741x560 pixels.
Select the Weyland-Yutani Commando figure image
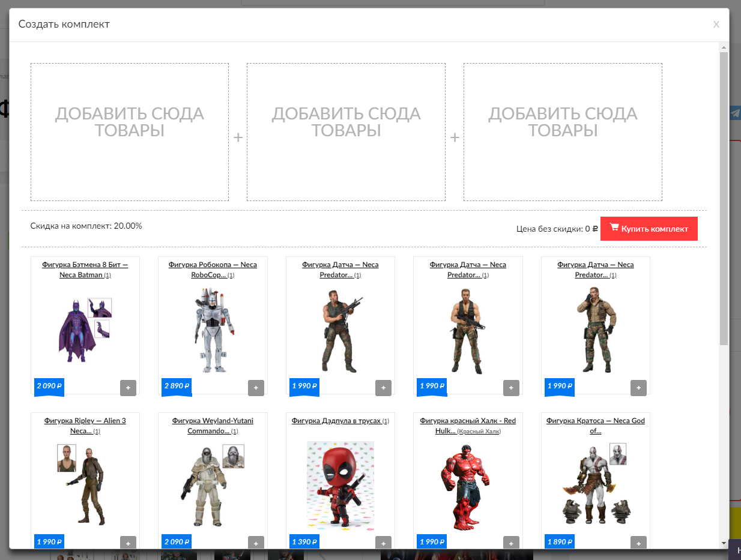pos(211,485)
